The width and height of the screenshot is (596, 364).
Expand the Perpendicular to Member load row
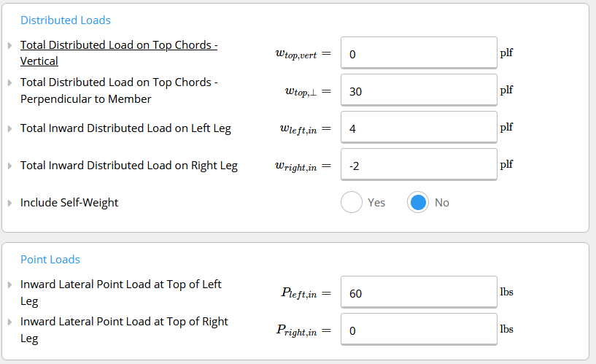[9, 83]
